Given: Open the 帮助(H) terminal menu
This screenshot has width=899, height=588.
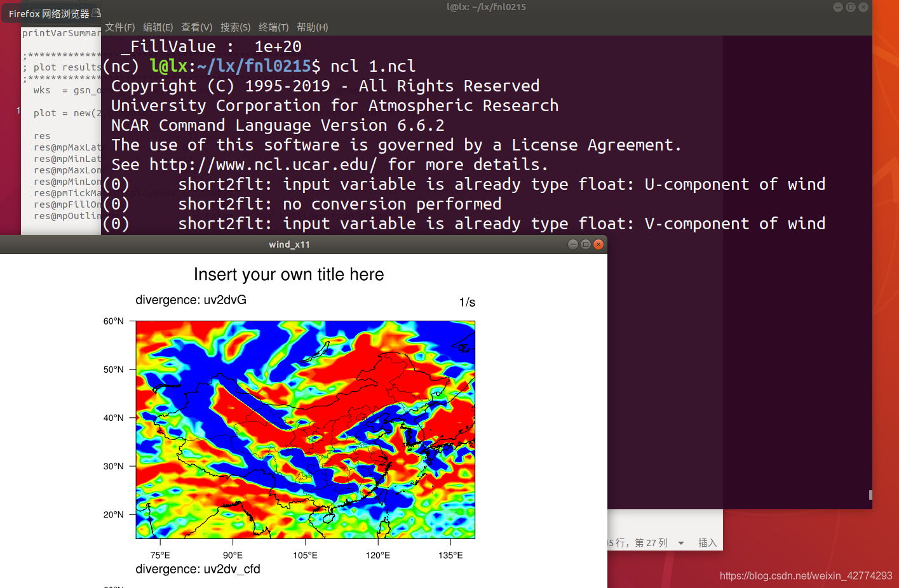Looking at the screenshot, I should [312, 27].
